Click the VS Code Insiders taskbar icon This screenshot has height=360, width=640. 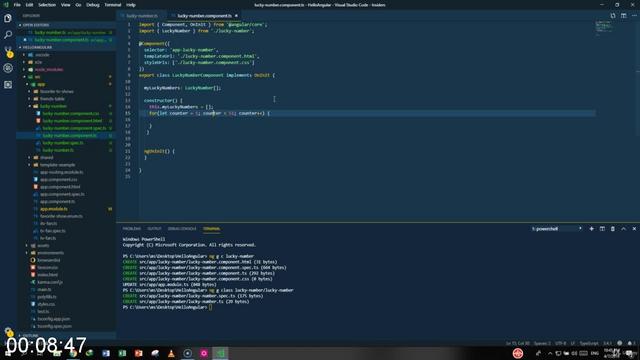(220, 353)
